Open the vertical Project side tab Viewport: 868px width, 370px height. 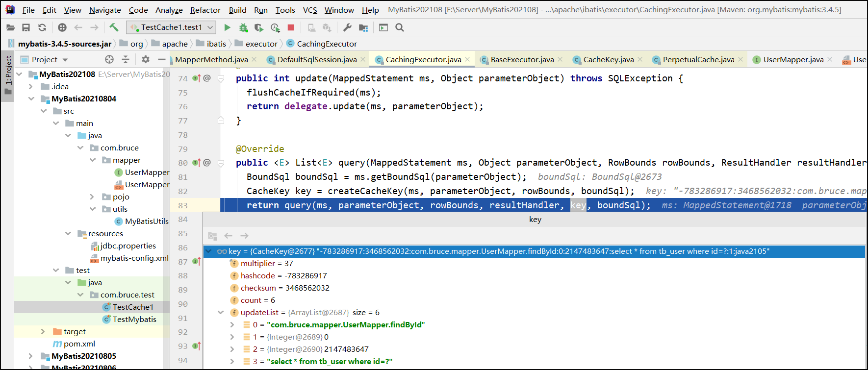pyautogui.click(x=8, y=75)
